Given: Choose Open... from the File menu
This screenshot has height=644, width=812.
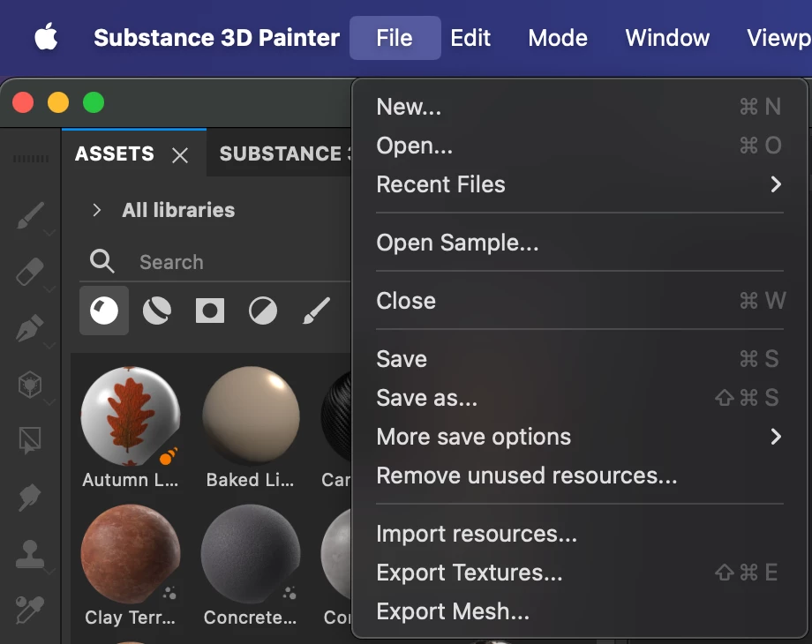Looking at the screenshot, I should 580,146.
